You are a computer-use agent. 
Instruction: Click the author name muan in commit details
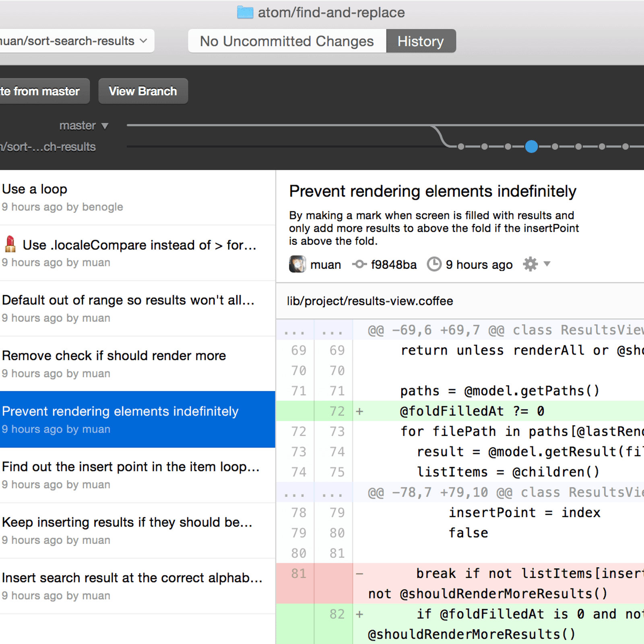(x=326, y=265)
